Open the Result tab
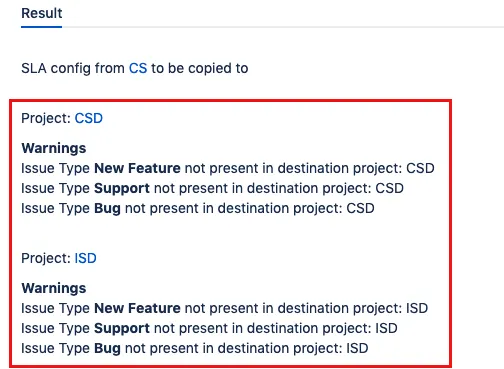Image resolution: width=504 pixels, height=369 pixels. (x=42, y=13)
